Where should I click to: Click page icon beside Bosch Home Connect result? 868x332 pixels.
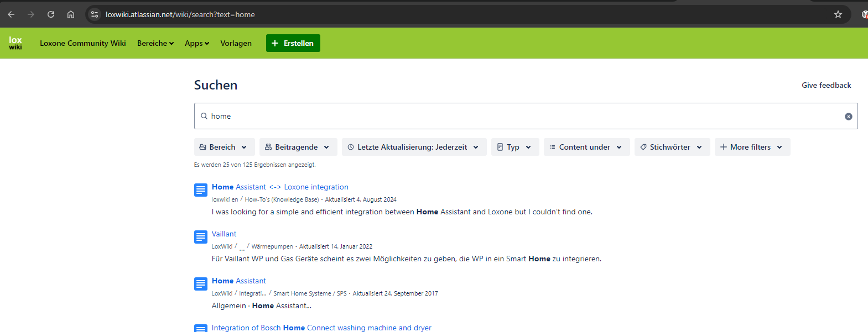(201, 329)
